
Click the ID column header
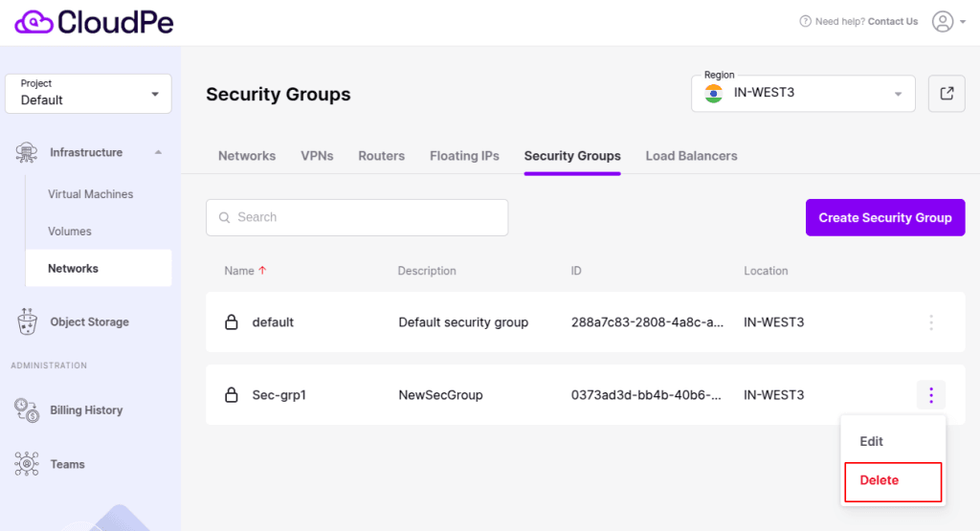pyautogui.click(x=576, y=271)
